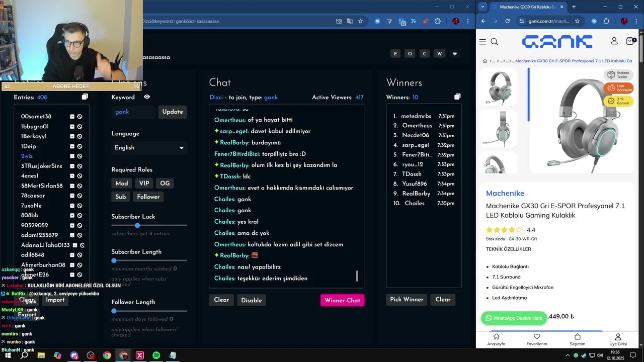644x362 pixels.
Task: Open a new tab in the Gank window
Action: 574,7
